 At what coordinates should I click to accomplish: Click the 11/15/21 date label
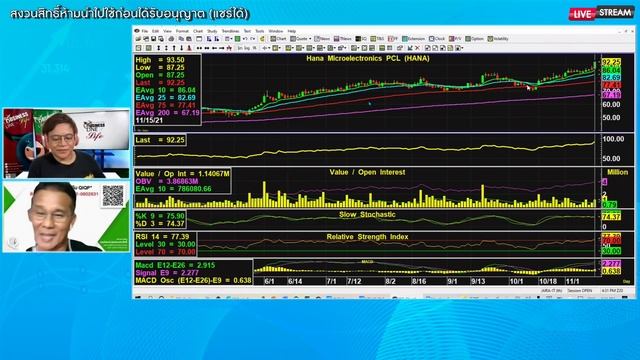[x=149, y=120]
